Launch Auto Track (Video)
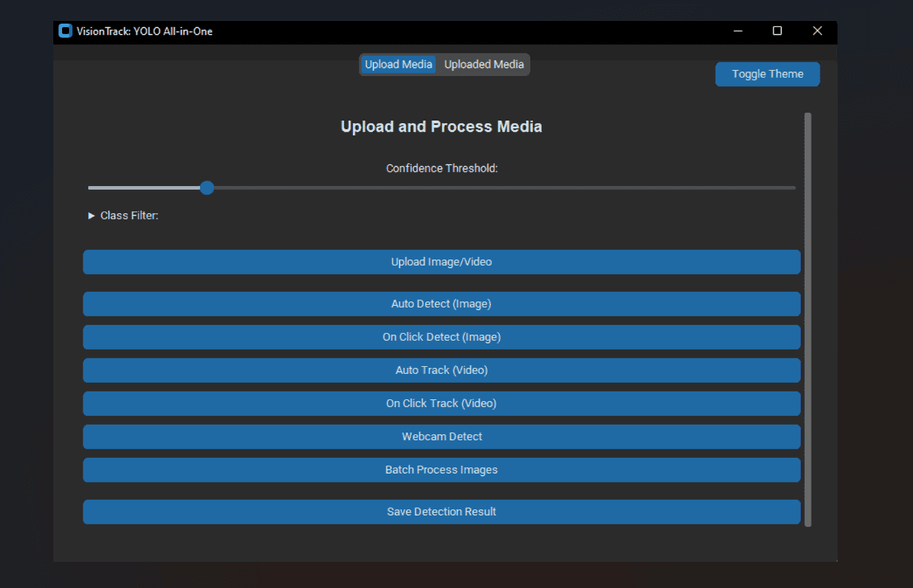Screen dimensions: 913x588 tap(441, 370)
